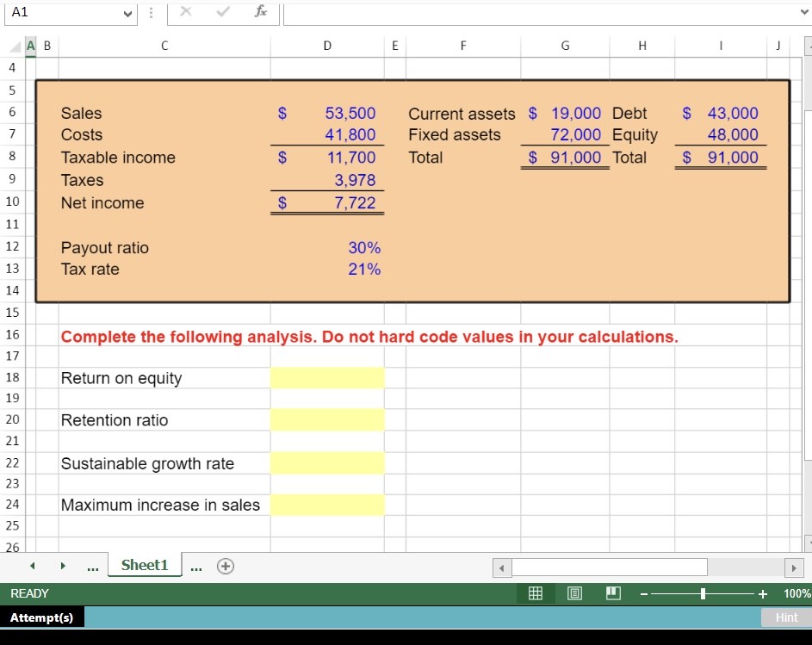
Task: Click the Insert Function (fx) icon
Action: 260,13
